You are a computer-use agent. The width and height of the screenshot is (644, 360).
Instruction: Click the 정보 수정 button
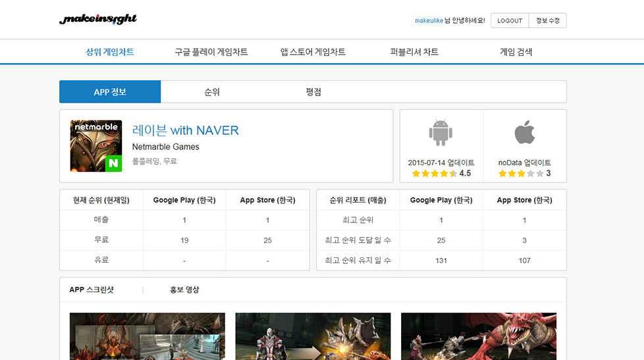pos(547,20)
